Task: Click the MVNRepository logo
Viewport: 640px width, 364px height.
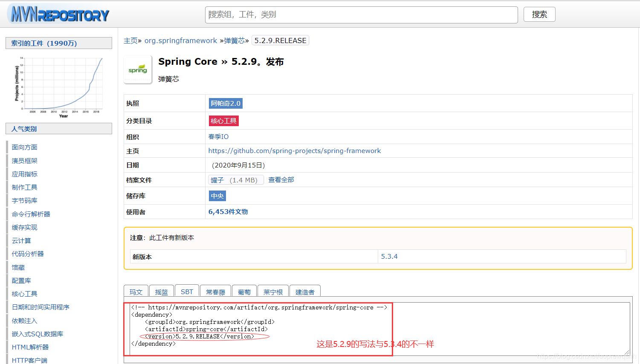Action: 59,14
